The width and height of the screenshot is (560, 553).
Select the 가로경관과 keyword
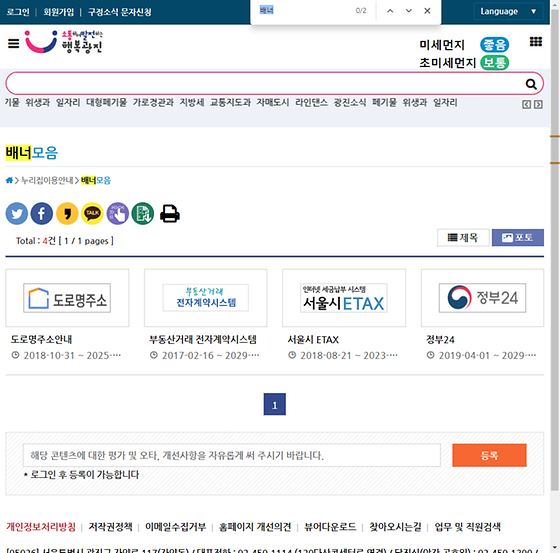(x=153, y=103)
